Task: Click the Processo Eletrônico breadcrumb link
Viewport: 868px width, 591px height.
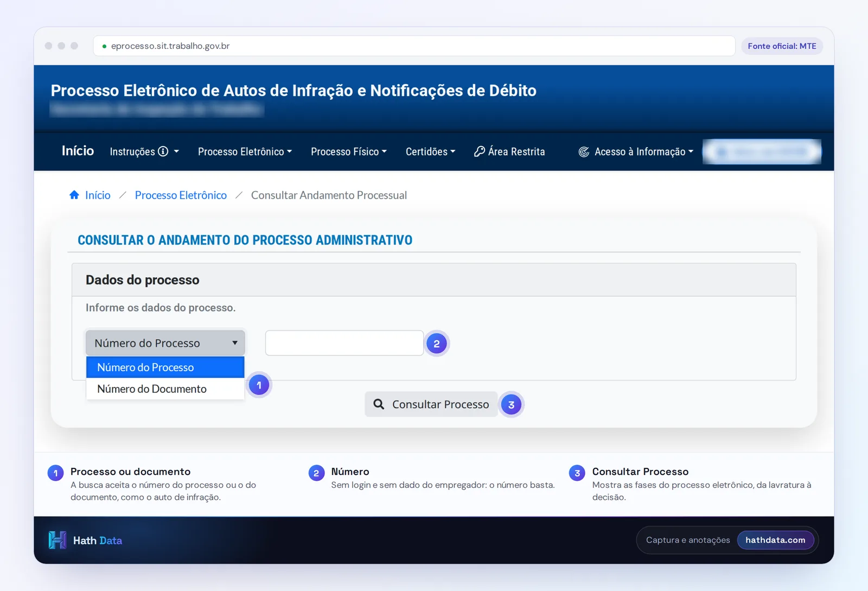Action: 181,195
